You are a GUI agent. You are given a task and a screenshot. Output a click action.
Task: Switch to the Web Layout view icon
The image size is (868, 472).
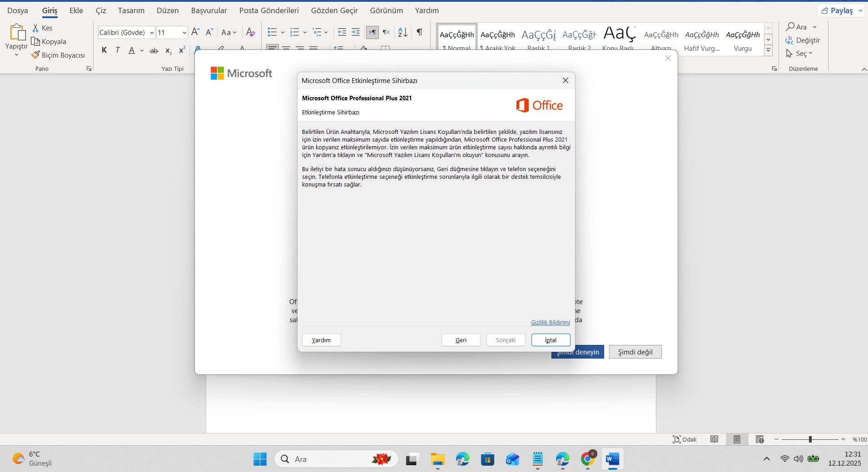(x=760, y=439)
